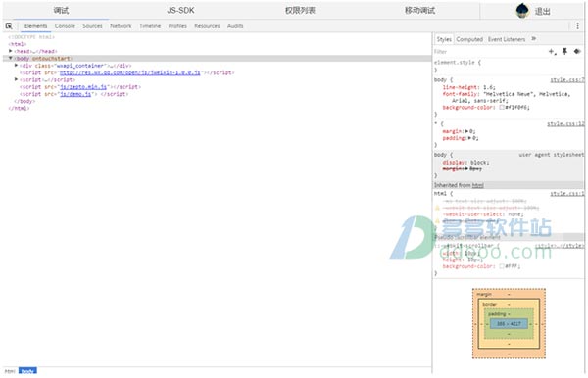Click the border label in the box model
588x378 pixels.
click(x=490, y=304)
